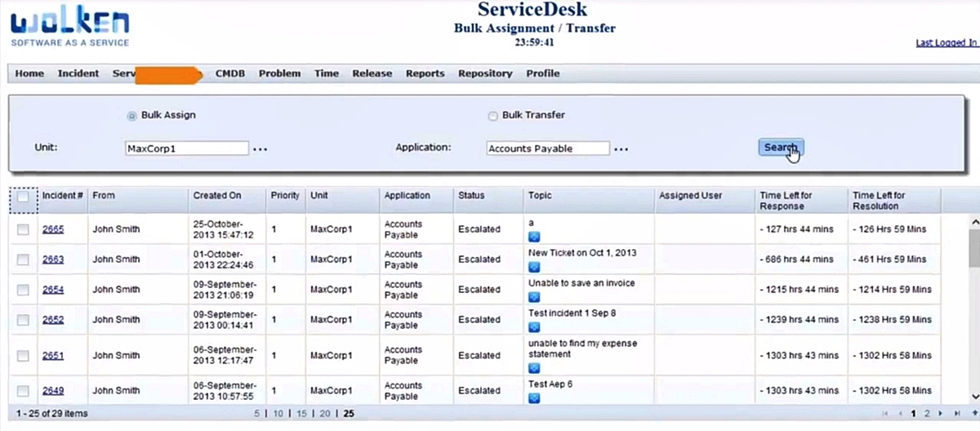Check the box for incident 2649
Viewport: 980px width, 431px height.
(x=23, y=391)
